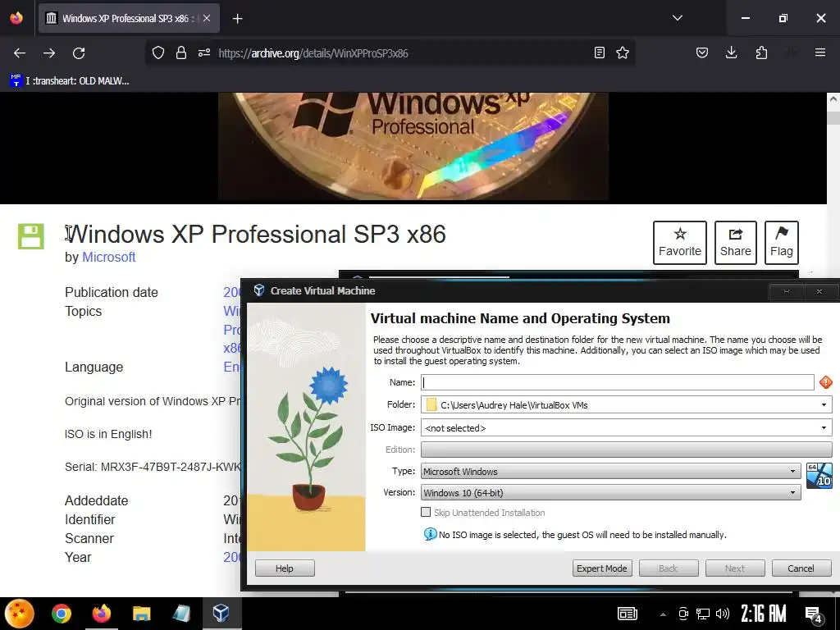Go back with Firefox back arrow

20,53
